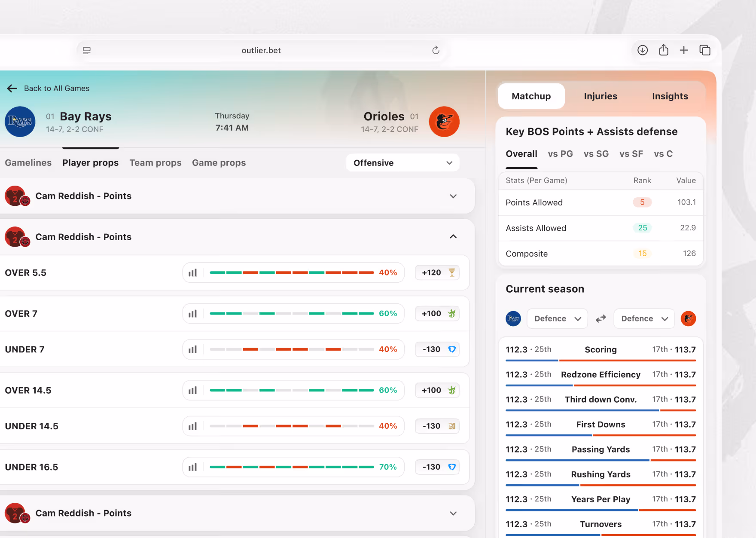Click Orioles logo in Current season

688,318
